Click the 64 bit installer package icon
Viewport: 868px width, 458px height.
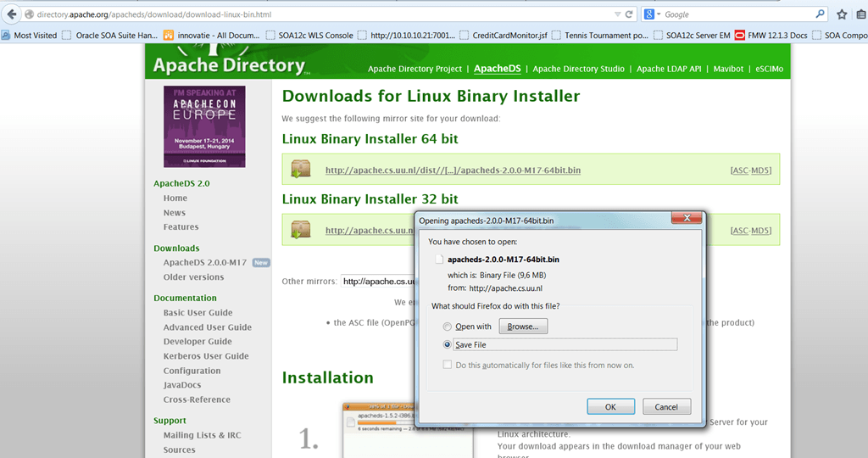[301, 169]
